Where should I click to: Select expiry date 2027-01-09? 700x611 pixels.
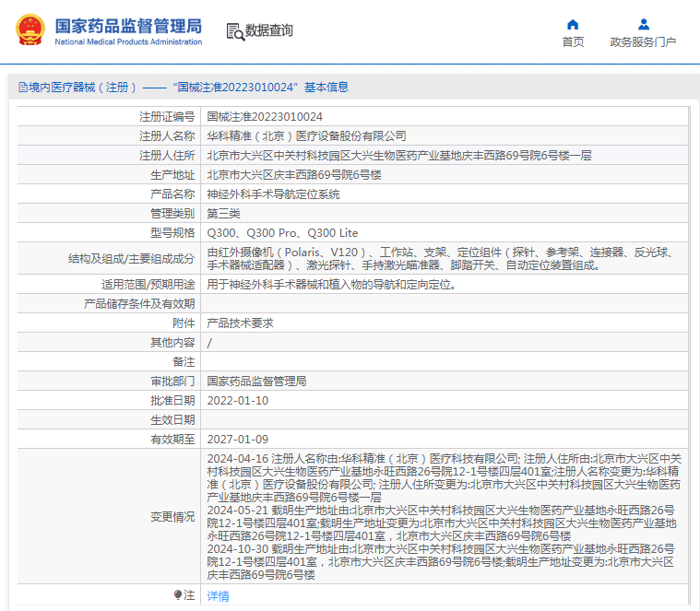click(x=238, y=440)
